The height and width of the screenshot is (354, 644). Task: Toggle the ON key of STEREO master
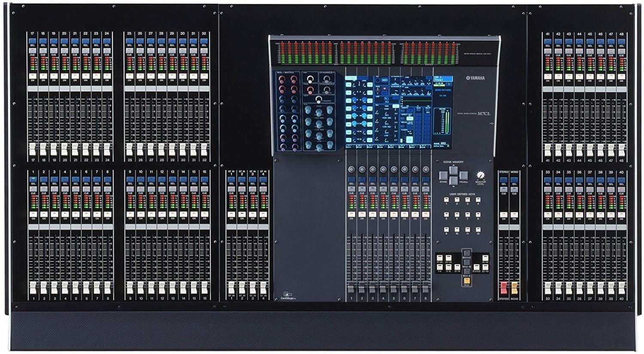click(x=504, y=215)
